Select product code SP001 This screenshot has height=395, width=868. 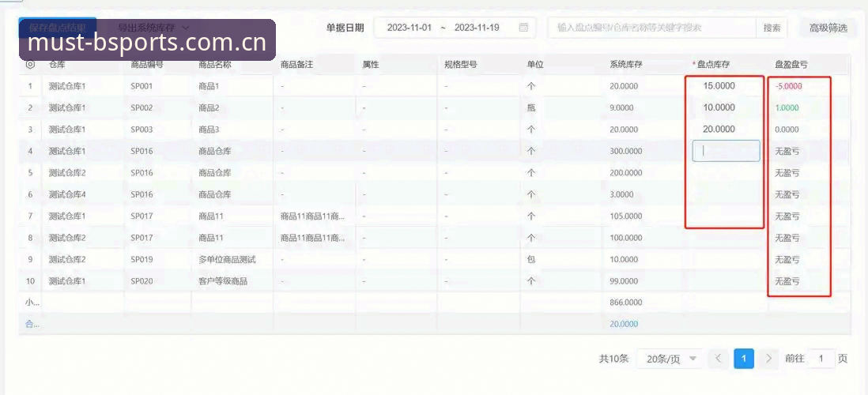click(142, 86)
